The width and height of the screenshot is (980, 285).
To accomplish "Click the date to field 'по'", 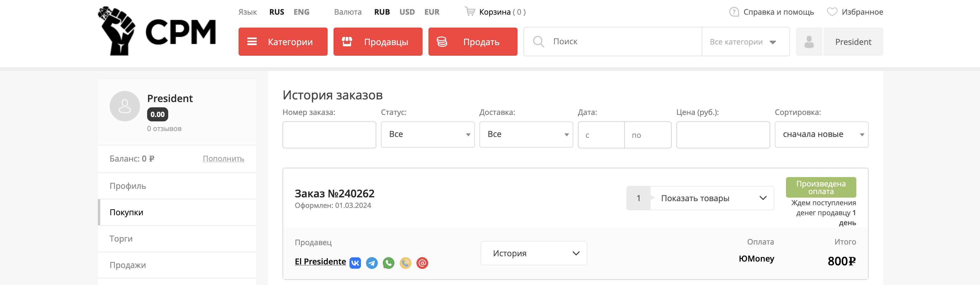I will click(x=647, y=135).
